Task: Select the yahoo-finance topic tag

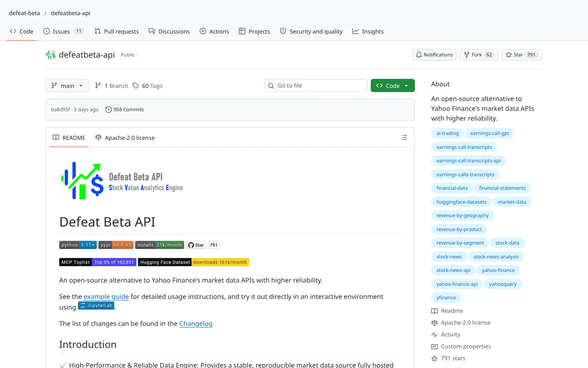Action: 498,270
